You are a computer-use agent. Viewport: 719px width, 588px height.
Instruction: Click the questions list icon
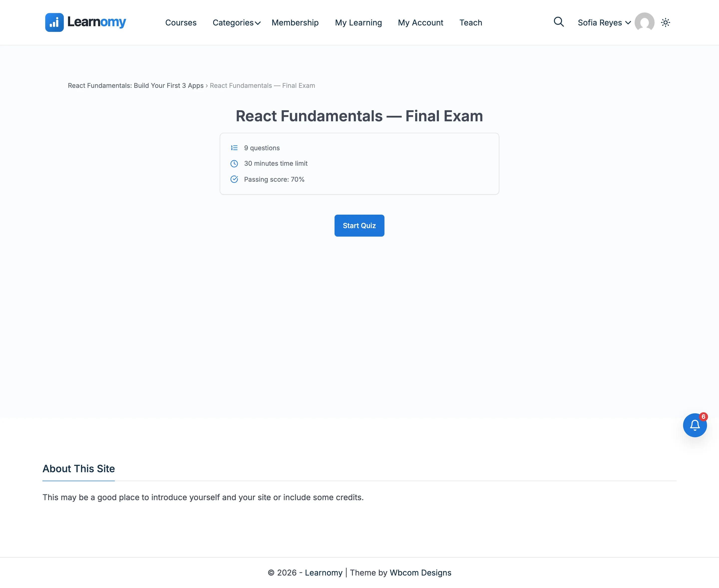click(x=234, y=148)
